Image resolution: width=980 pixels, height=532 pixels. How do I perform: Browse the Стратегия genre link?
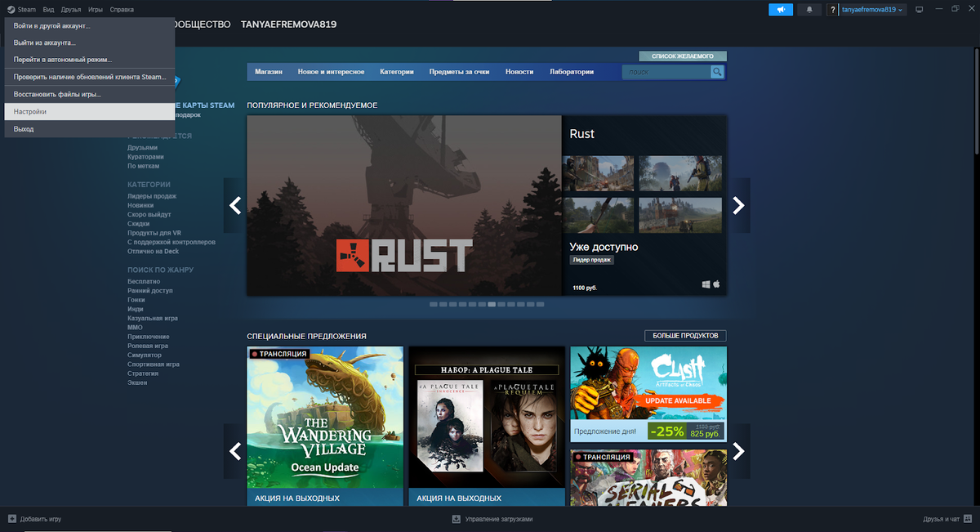click(143, 373)
